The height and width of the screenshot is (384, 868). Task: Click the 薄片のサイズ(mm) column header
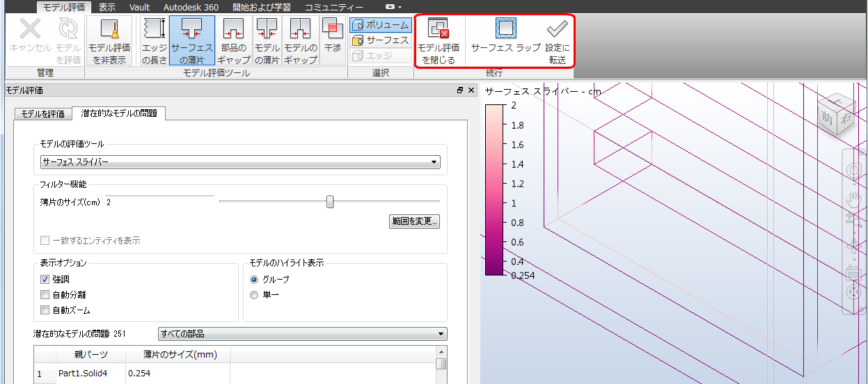177,355
